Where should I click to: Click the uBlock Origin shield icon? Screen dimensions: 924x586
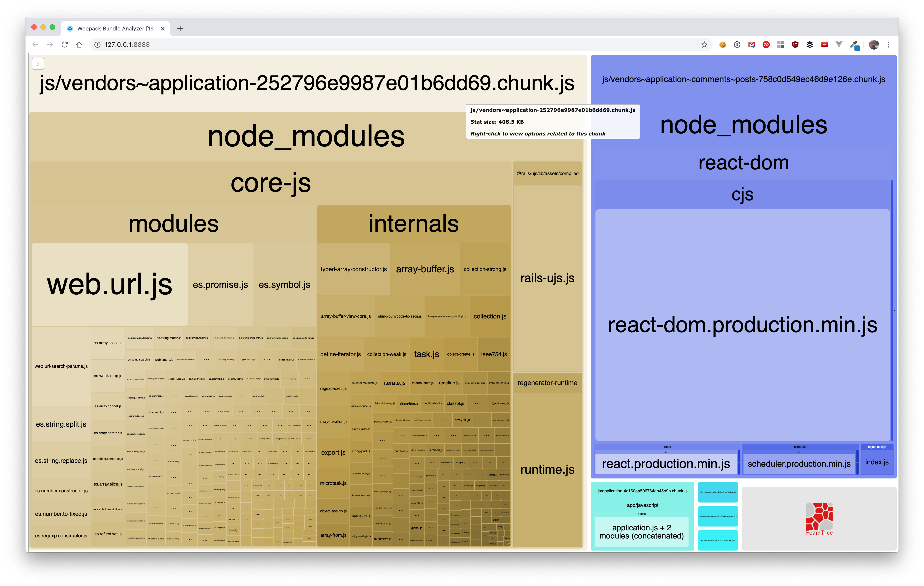[795, 45]
